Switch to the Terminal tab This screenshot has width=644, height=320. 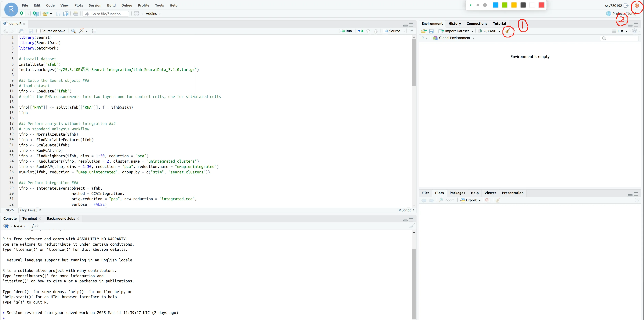[x=30, y=218]
